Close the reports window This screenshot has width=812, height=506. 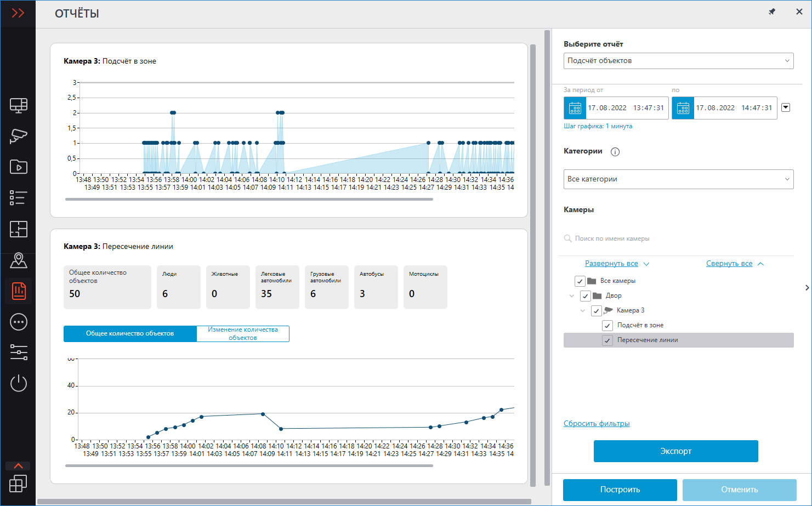pos(799,12)
